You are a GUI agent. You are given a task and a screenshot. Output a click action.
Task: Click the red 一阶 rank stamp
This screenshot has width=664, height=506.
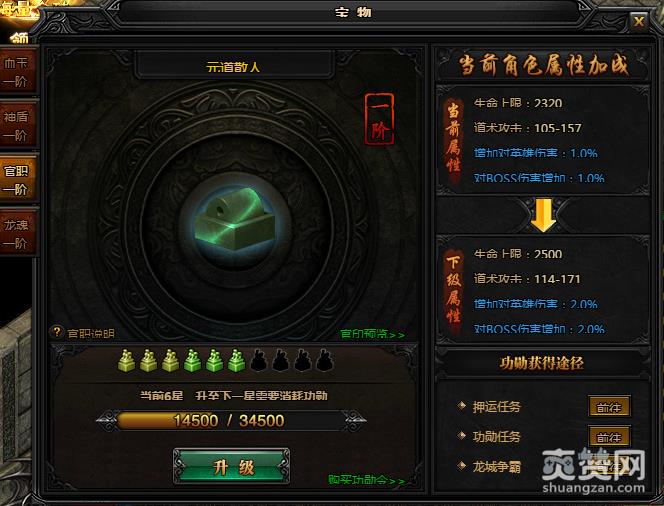pyautogui.click(x=379, y=119)
